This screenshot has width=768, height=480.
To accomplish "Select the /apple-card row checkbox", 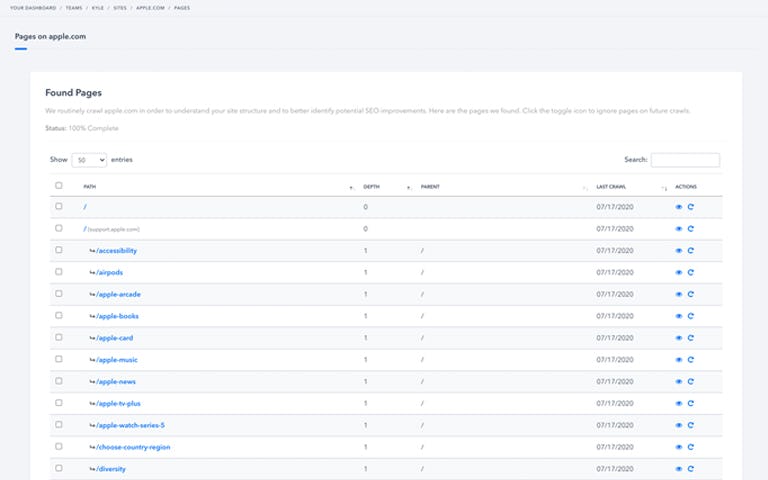I will 59,337.
